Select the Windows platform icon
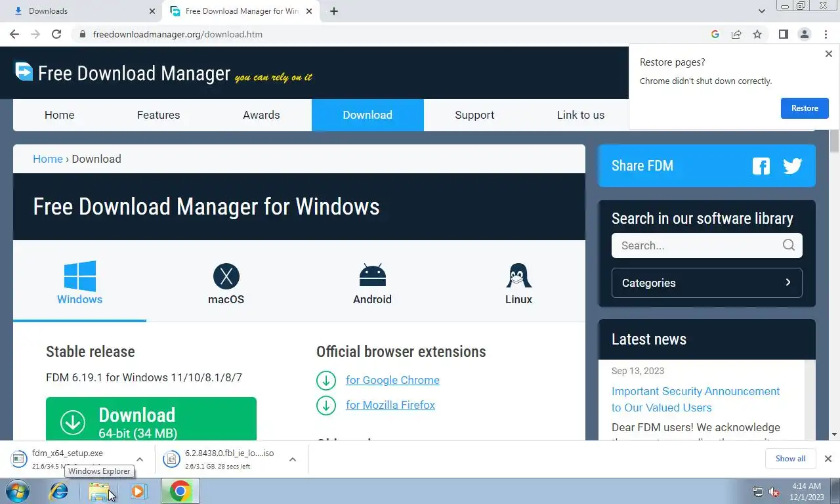This screenshot has height=504, width=840. pos(80,276)
